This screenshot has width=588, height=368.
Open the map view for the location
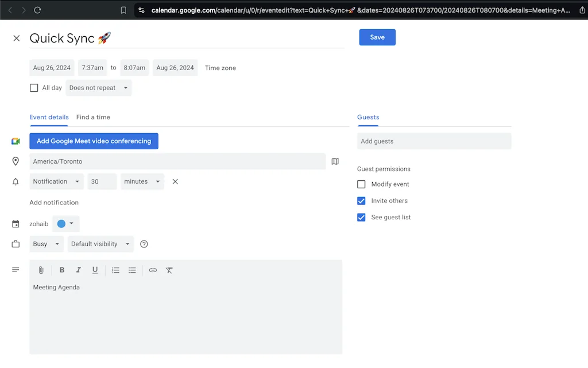click(x=335, y=161)
